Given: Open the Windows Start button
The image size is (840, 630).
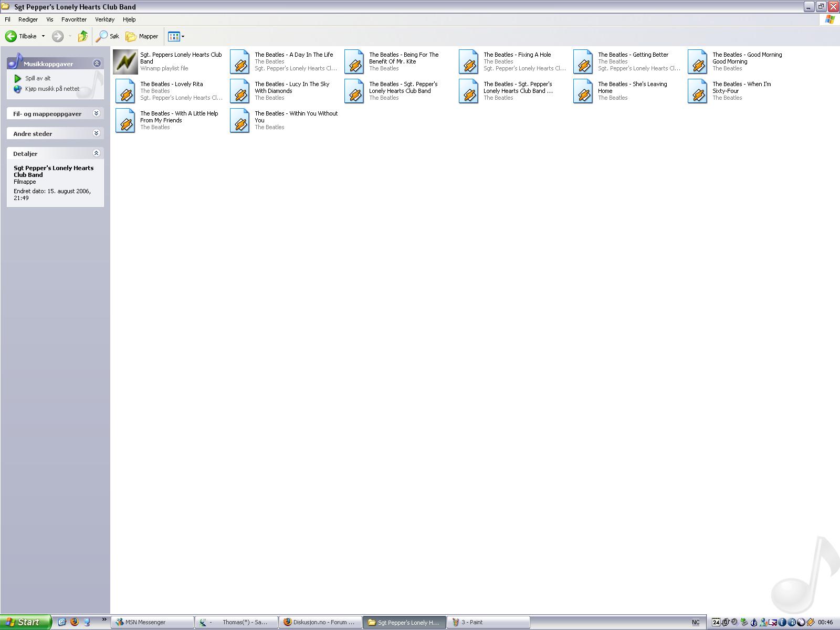Looking at the screenshot, I should click(x=26, y=622).
